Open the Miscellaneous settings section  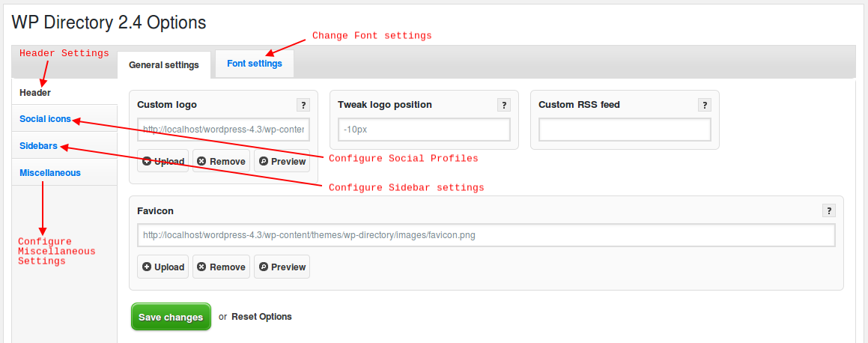(50, 172)
